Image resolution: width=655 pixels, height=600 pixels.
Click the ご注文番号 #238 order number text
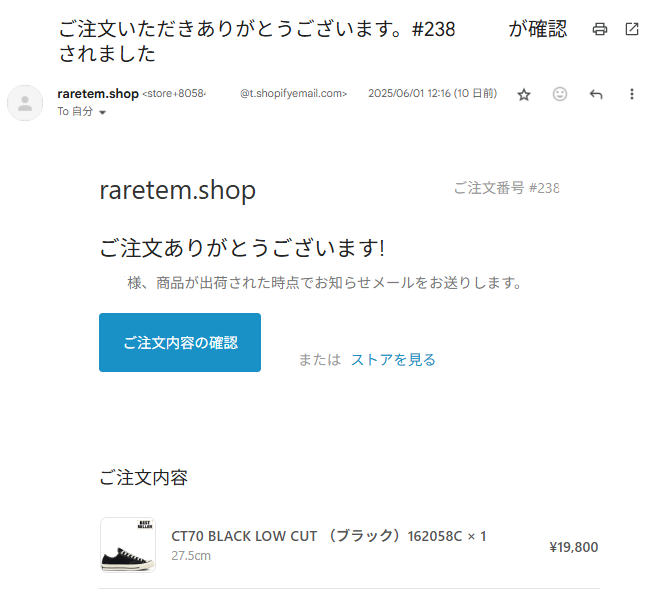[x=506, y=188]
